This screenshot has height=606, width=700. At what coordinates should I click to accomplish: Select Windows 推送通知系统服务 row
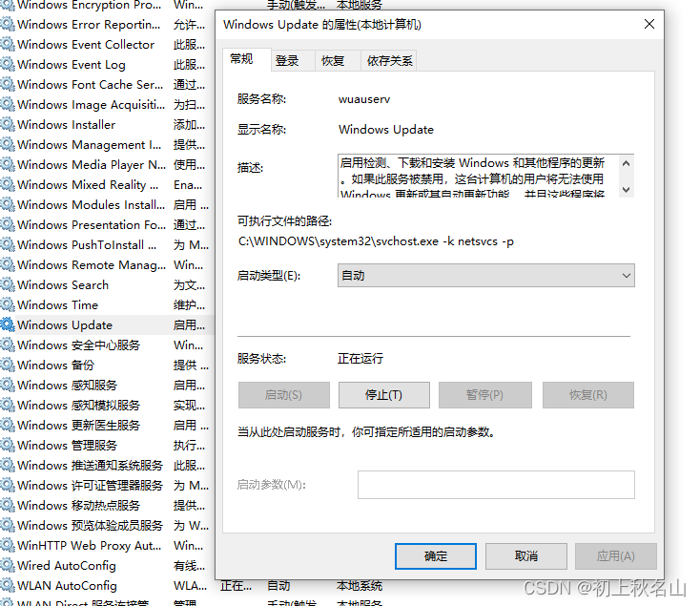pyautogui.click(x=107, y=466)
